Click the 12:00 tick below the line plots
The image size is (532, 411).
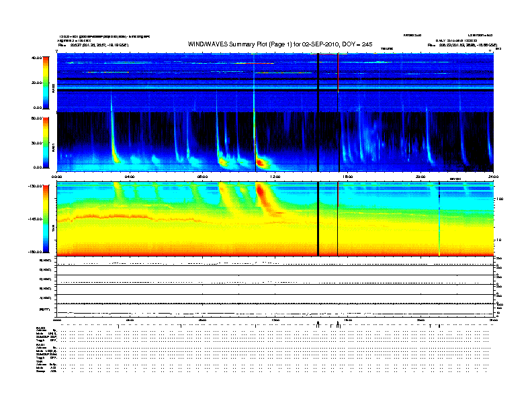point(275,320)
